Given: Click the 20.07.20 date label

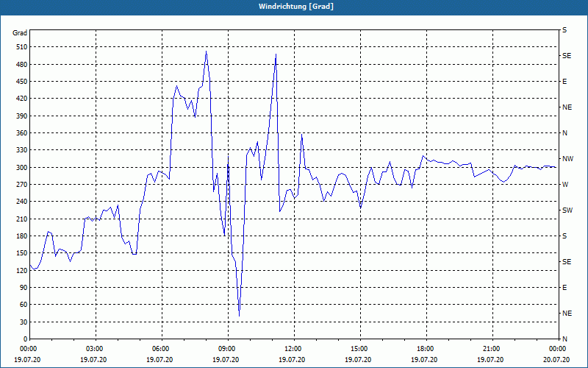Looking at the screenshot, I should (557, 360).
